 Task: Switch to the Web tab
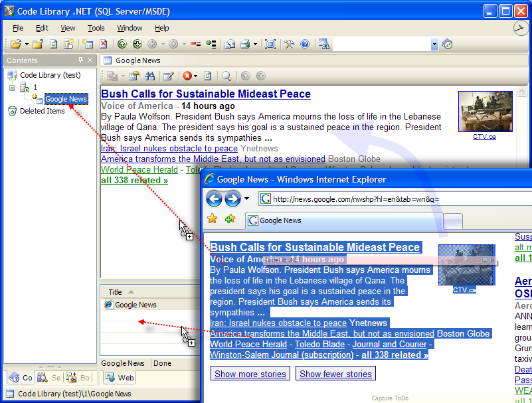(x=120, y=377)
